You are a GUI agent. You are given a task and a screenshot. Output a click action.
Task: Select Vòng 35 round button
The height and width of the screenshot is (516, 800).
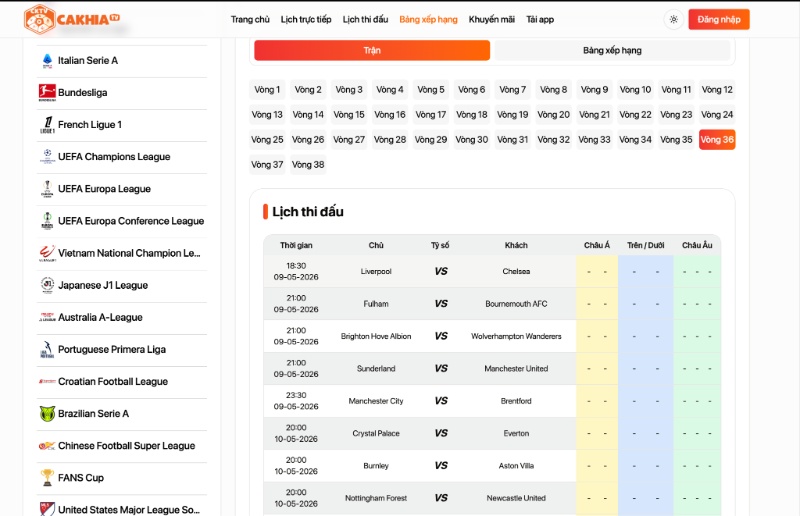(x=676, y=139)
